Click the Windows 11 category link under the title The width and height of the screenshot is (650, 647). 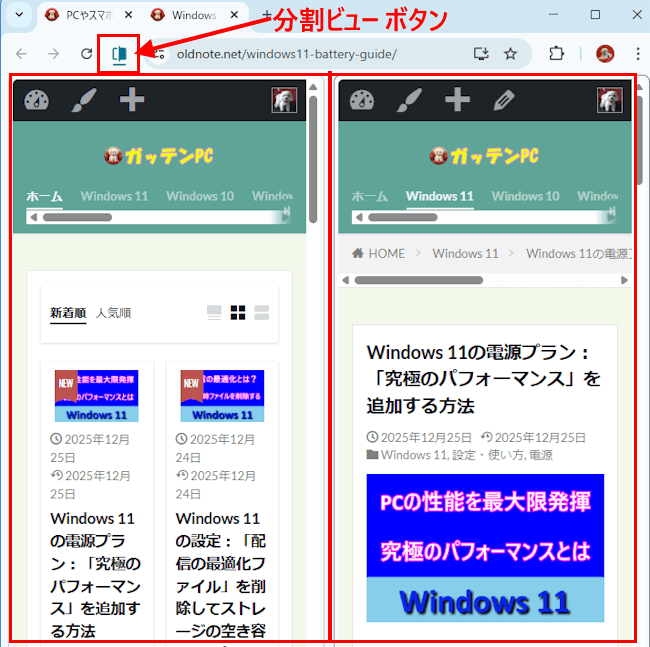(x=414, y=455)
